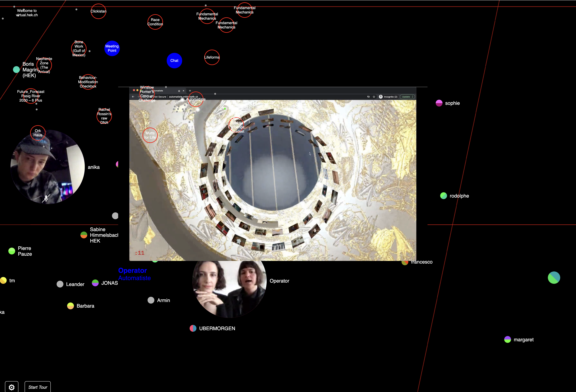Go to the blue Meeting Point circle
This screenshot has width=576, height=392.
(x=112, y=48)
